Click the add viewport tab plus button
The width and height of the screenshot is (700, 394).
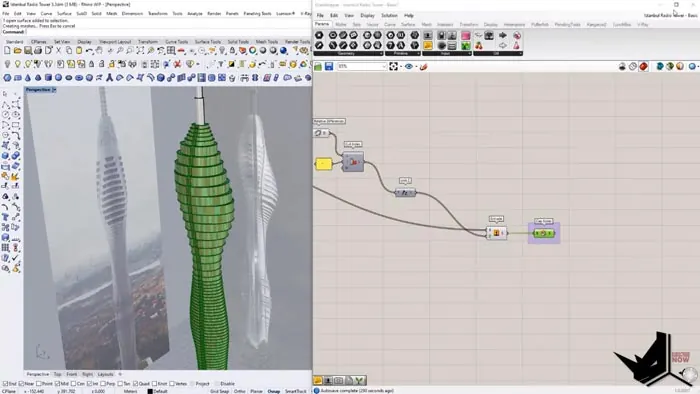[120, 374]
